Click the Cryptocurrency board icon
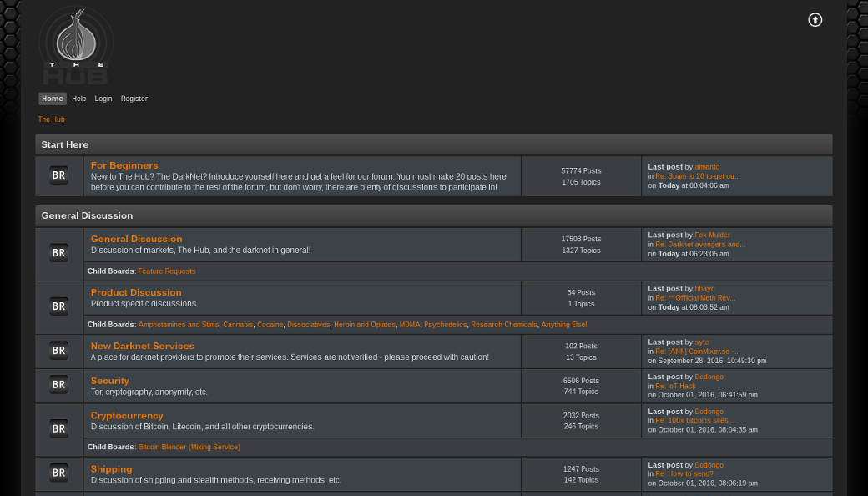Screen dimensions: 868x496 coord(58,428)
